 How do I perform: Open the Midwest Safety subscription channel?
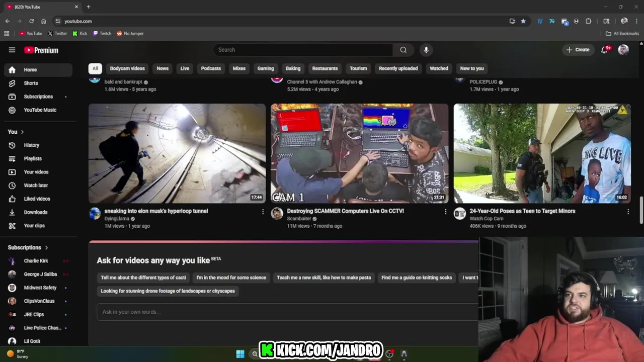point(38,288)
